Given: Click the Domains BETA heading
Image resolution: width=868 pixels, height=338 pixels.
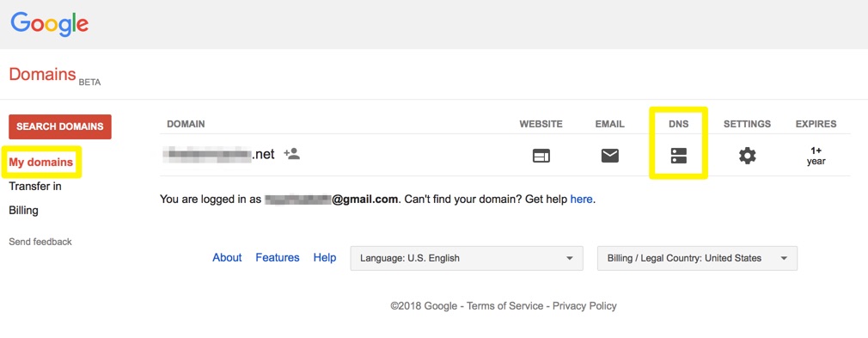Looking at the screenshot, I should point(55,76).
